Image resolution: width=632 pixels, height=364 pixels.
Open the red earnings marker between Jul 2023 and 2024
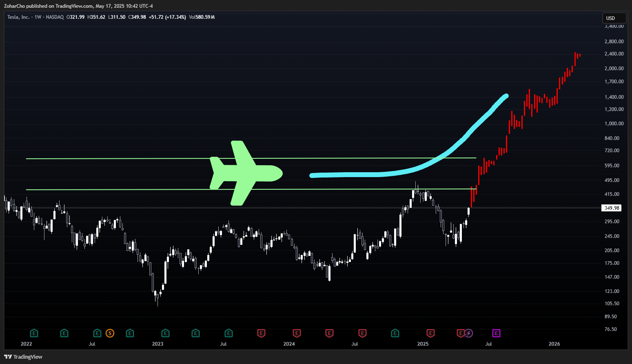[261, 333]
